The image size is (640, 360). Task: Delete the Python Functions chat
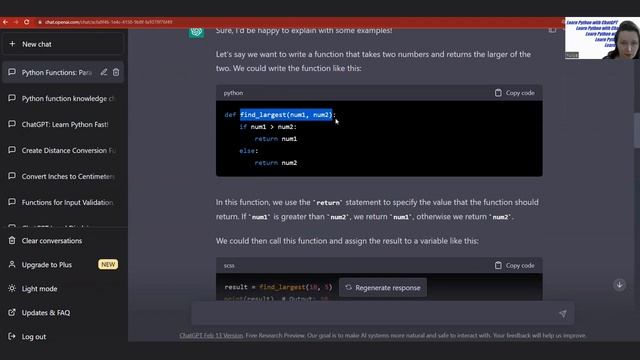point(116,72)
